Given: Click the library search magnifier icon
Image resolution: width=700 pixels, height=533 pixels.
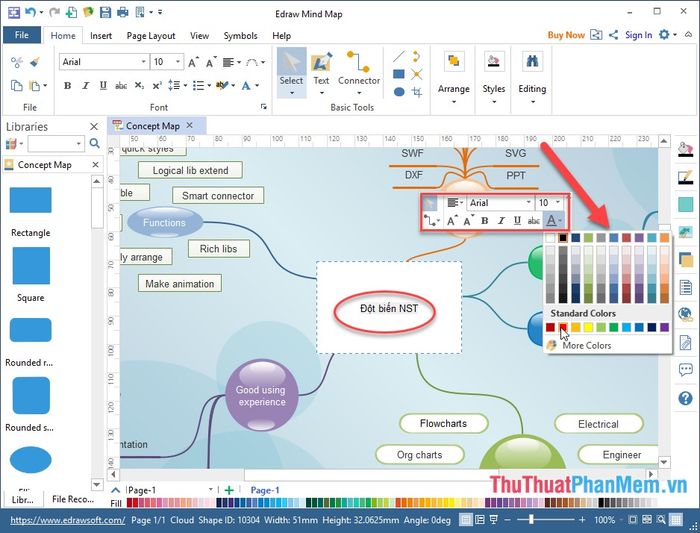Looking at the screenshot, I should [x=95, y=143].
